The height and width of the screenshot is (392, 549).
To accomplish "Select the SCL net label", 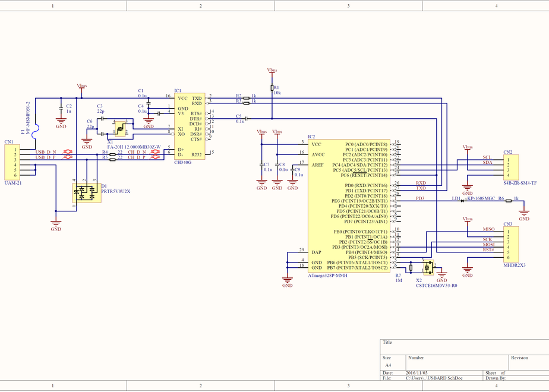I will [487, 157].
